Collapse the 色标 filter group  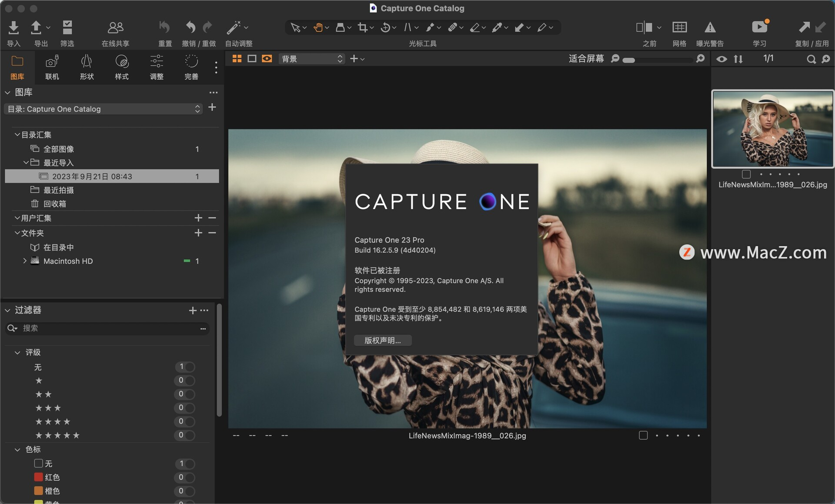pyautogui.click(x=17, y=450)
